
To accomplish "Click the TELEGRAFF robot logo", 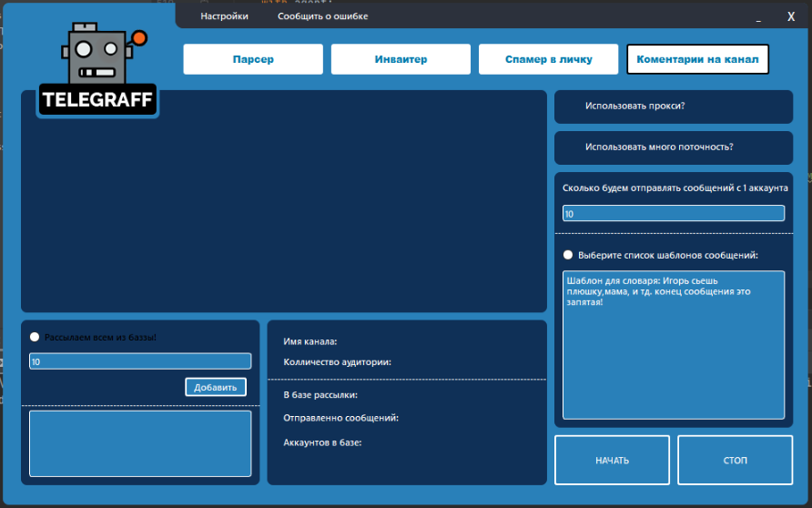I will click(98, 69).
